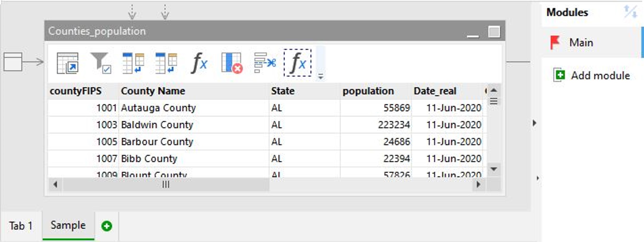Switch to Tab 1
Screen dimensions: 644x242
click(x=21, y=226)
